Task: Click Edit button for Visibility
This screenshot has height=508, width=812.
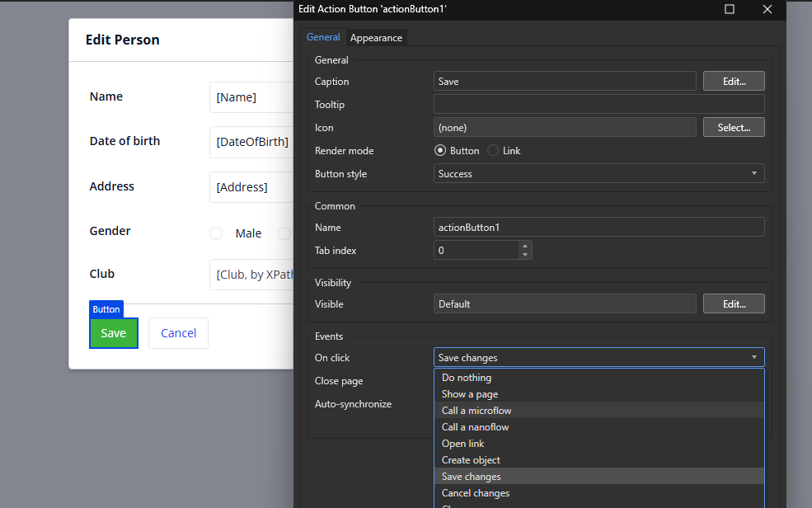Action: pos(734,304)
